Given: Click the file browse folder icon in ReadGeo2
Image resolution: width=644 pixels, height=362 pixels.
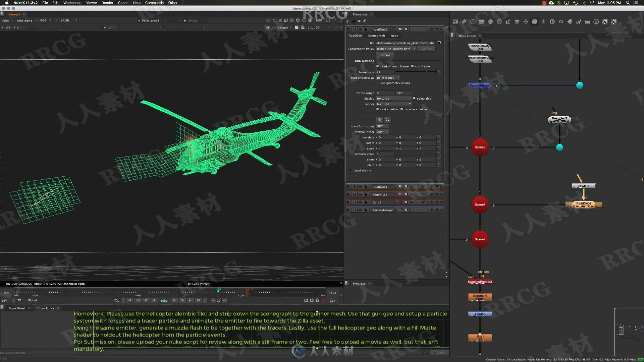Looking at the screenshot, I should (x=439, y=43).
